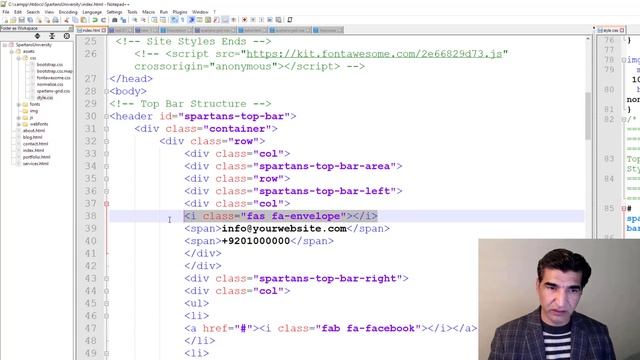This screenshot has height=360, width=640.
Task: Fold the body tag at line 28
Action: [106, 91]
